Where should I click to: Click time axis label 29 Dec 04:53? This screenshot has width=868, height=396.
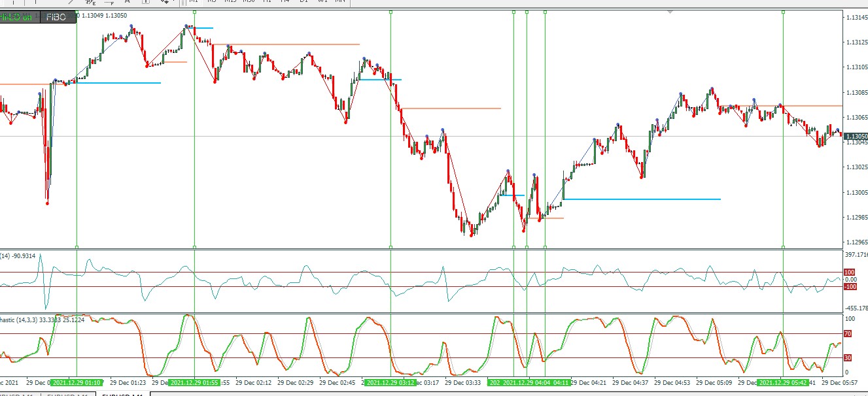click(673, 382)
